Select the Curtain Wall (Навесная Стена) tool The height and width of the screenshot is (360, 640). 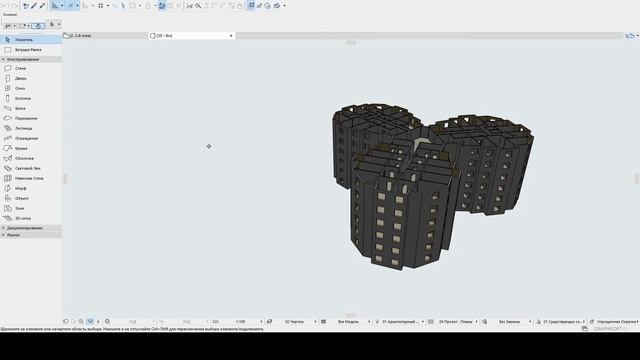pyautogui.click(x=31, y=178)
